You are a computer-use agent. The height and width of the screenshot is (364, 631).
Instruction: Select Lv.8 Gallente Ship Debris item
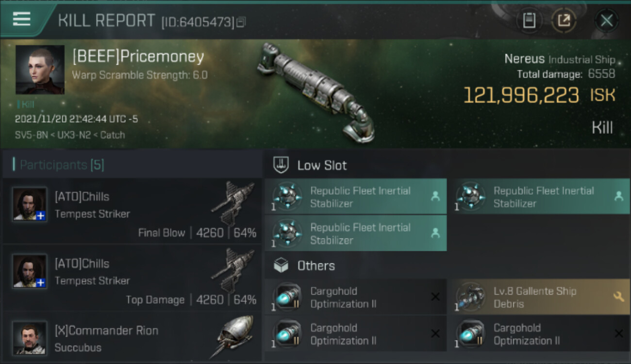[534, 297]
